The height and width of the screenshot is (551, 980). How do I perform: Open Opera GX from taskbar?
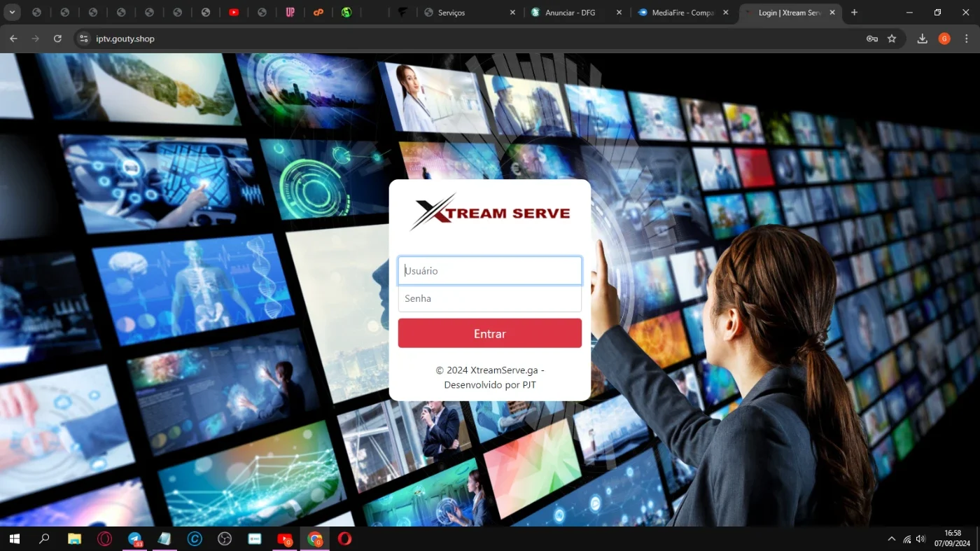tap(104, 539)
